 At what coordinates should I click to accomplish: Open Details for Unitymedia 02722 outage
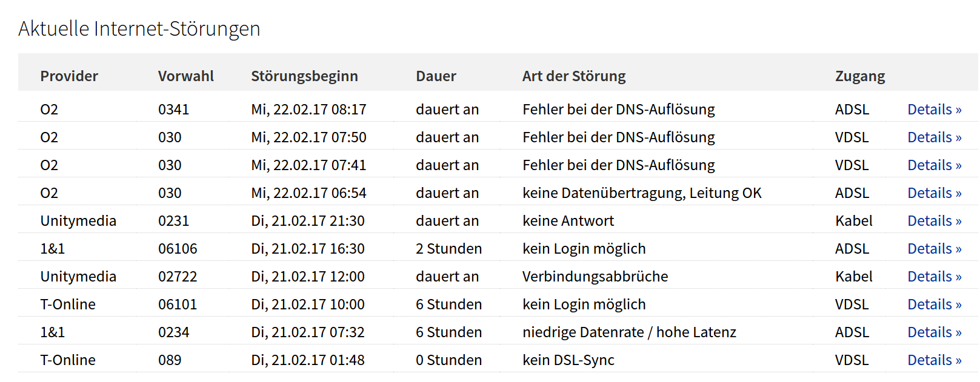coord(934,277)
